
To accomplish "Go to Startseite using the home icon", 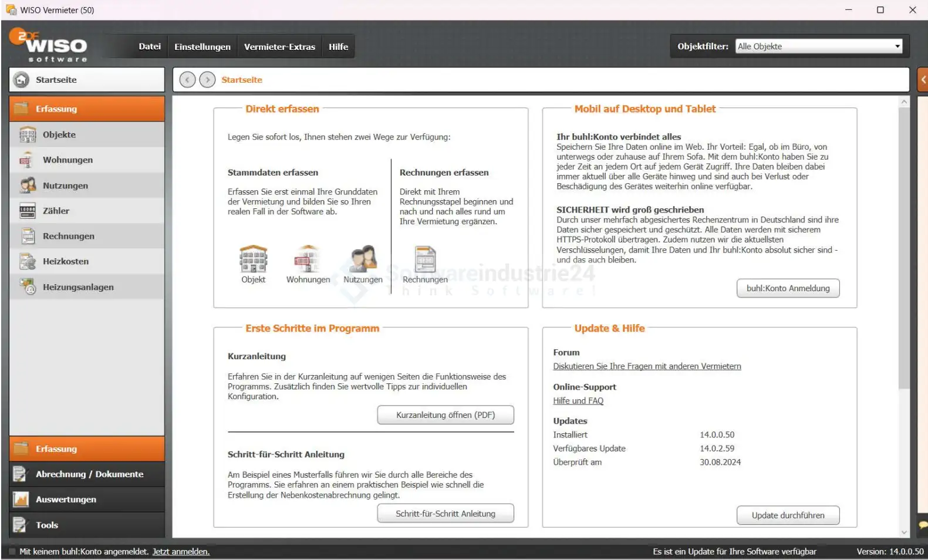I will [22, 80].
